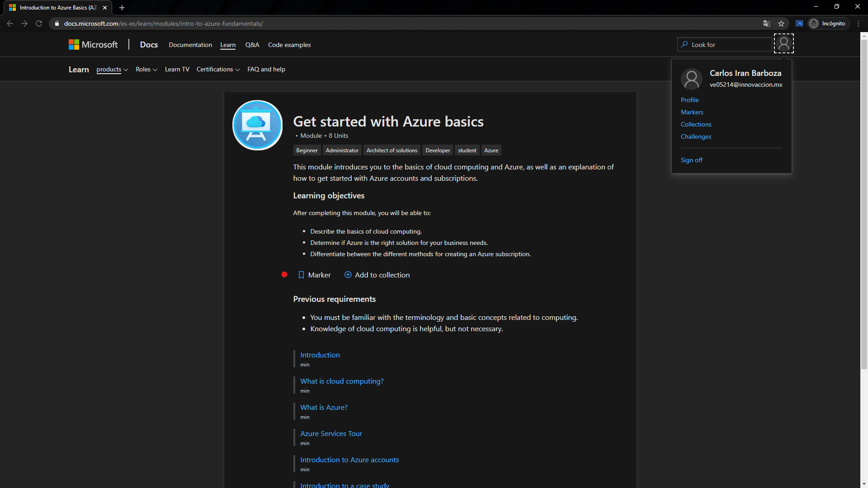Image resolution: width=868 pixels, height=488 pixels.
Task: Click the cast media icon
Action: 799,23
